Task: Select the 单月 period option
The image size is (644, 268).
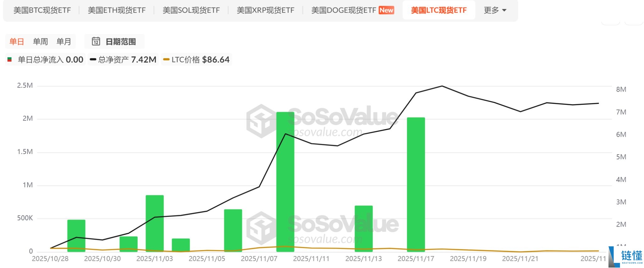Action: 64,41
